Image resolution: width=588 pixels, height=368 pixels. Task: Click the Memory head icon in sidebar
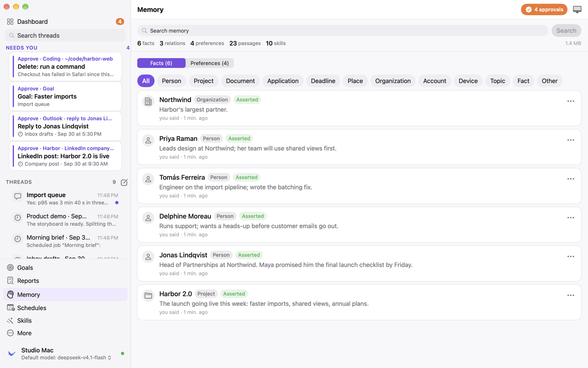point(10,295)
